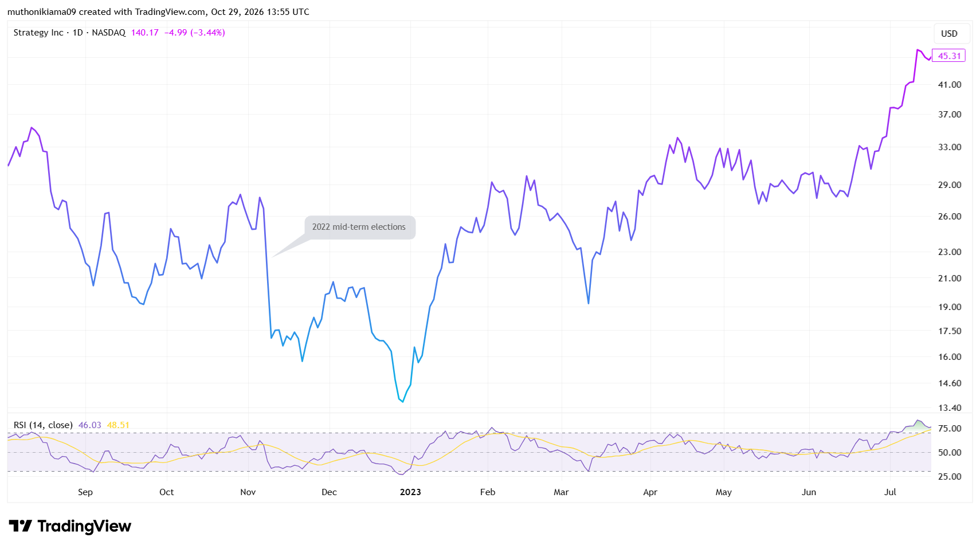This screenshot has width=980, height=549.
Task: Click the 45.31 last price label
Action: click(949, 56)
